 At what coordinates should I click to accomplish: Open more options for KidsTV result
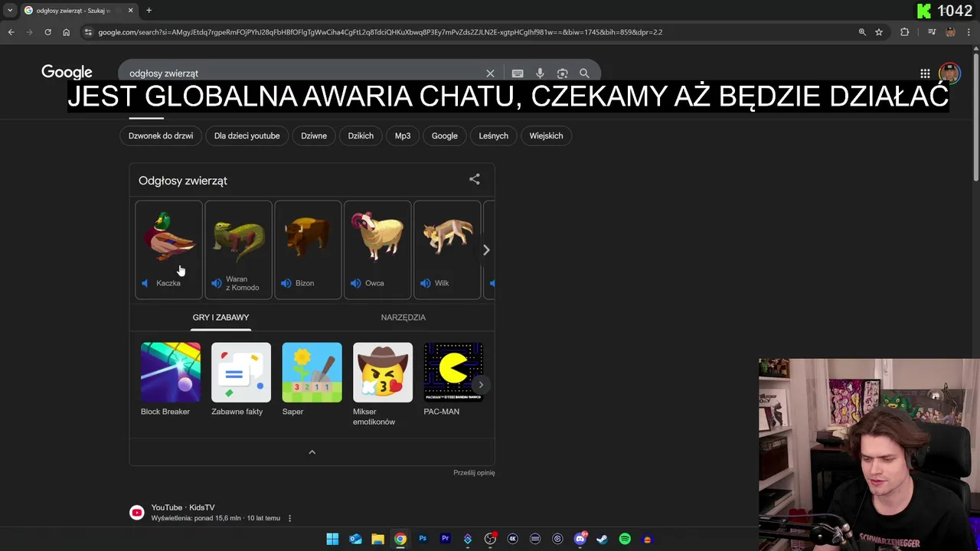(x=289, y=518)
